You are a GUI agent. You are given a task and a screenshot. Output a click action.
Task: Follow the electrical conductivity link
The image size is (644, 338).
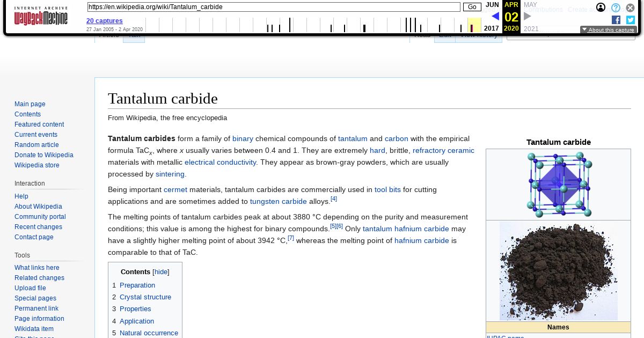[x=221, y=162]
